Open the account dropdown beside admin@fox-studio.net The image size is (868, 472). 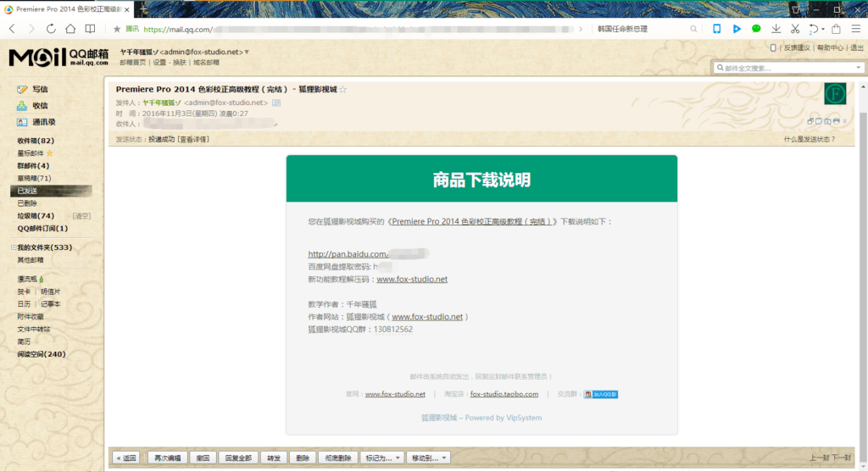coord(247,52)
